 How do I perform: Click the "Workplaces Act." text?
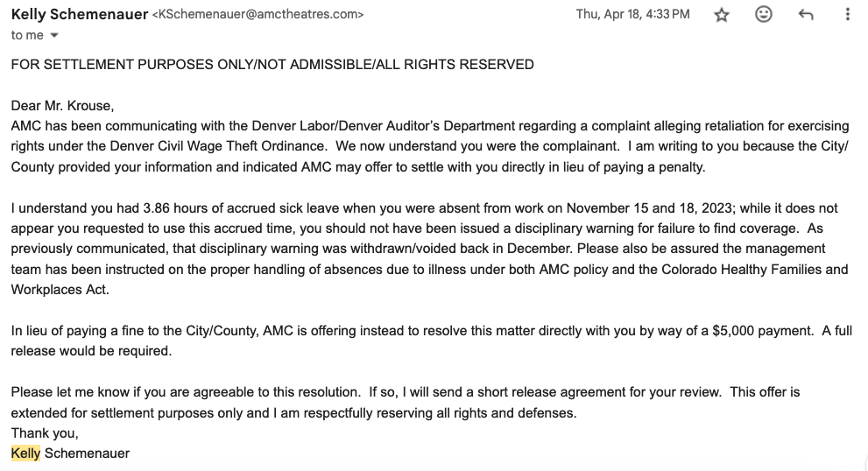pyautogui.click(x=60, y=289)
